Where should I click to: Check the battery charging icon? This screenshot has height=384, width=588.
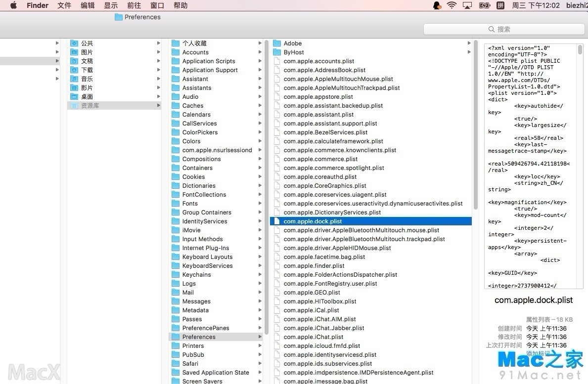tap(485, 5)
